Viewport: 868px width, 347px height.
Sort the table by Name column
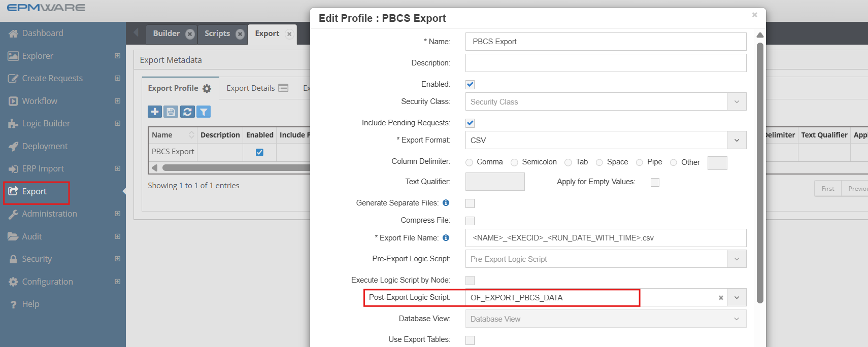(172, 135)
